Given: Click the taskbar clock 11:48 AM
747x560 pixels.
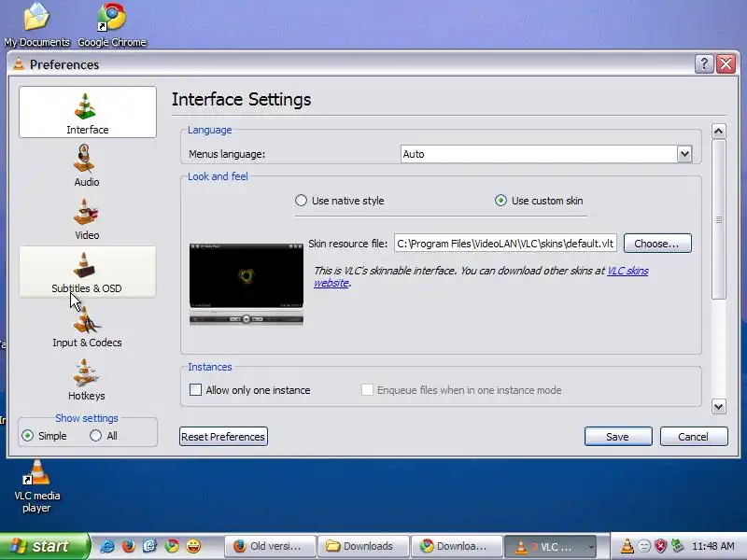Looking at the screenshot, I should (x=712, y=546).
